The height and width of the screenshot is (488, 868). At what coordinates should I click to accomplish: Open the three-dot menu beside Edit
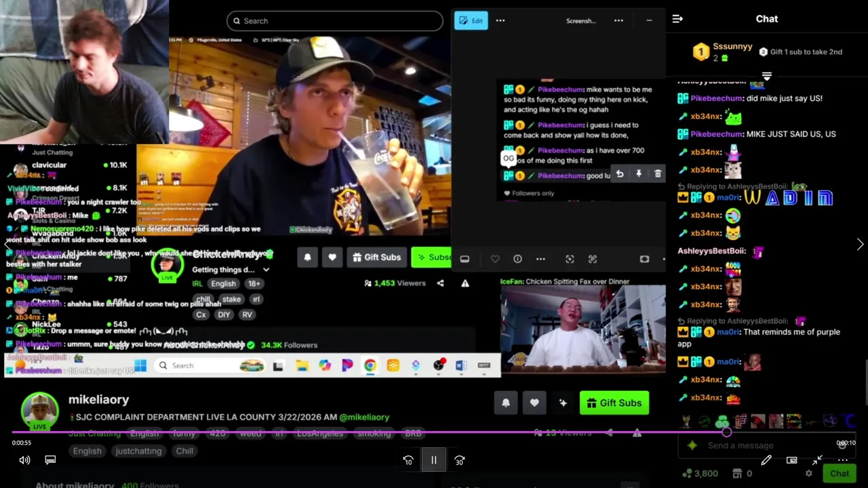[500, 20]
